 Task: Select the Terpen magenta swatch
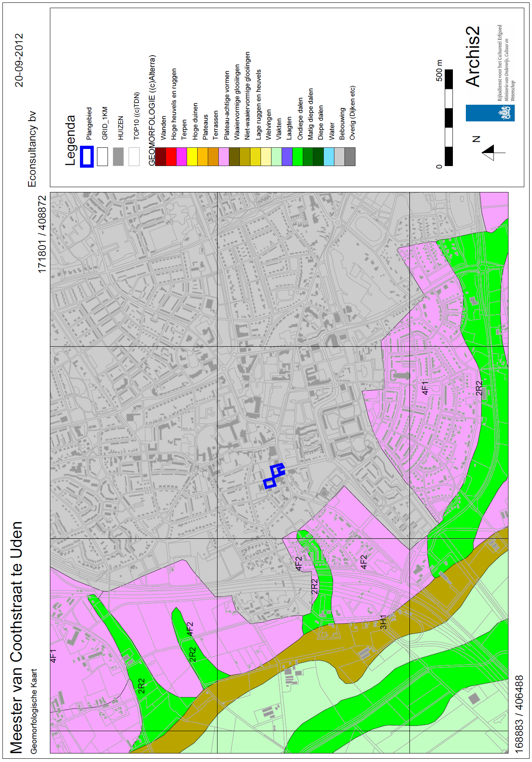coord(181,157)
